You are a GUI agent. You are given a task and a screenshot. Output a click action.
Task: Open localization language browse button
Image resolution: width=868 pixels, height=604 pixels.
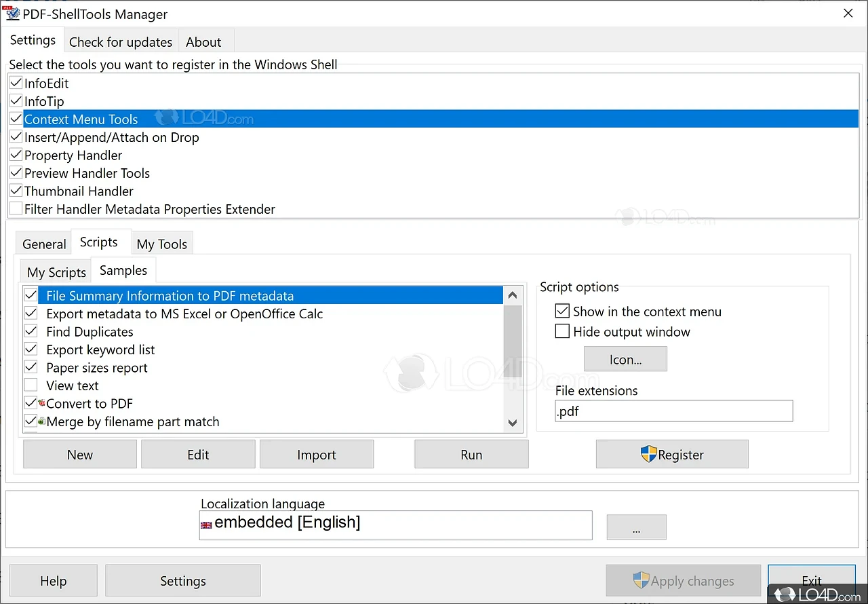636,527
